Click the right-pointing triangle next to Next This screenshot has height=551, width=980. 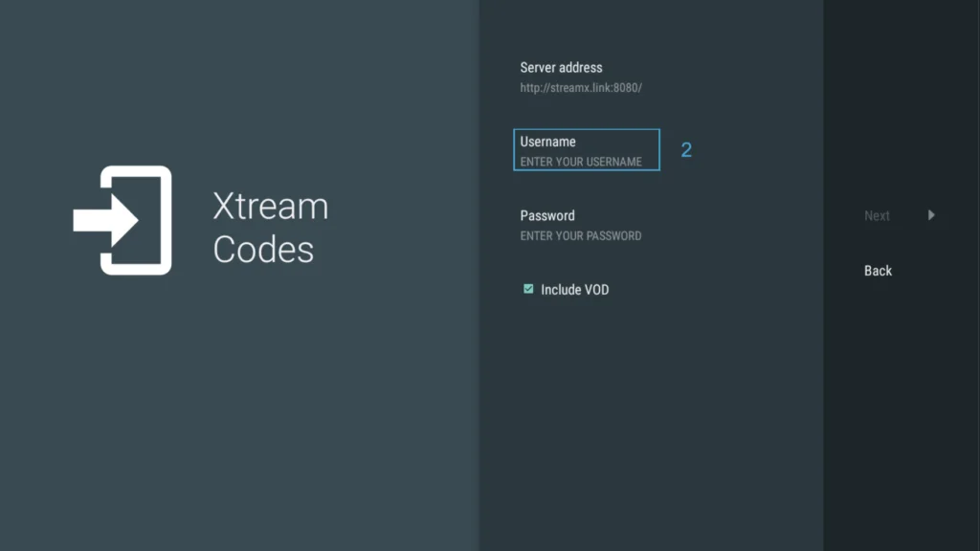point(931,215)
